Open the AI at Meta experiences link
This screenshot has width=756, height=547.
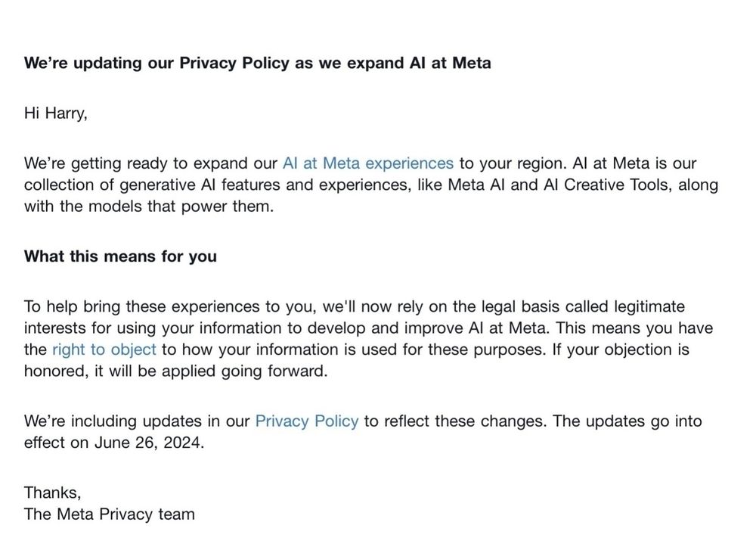pos(367,163)
